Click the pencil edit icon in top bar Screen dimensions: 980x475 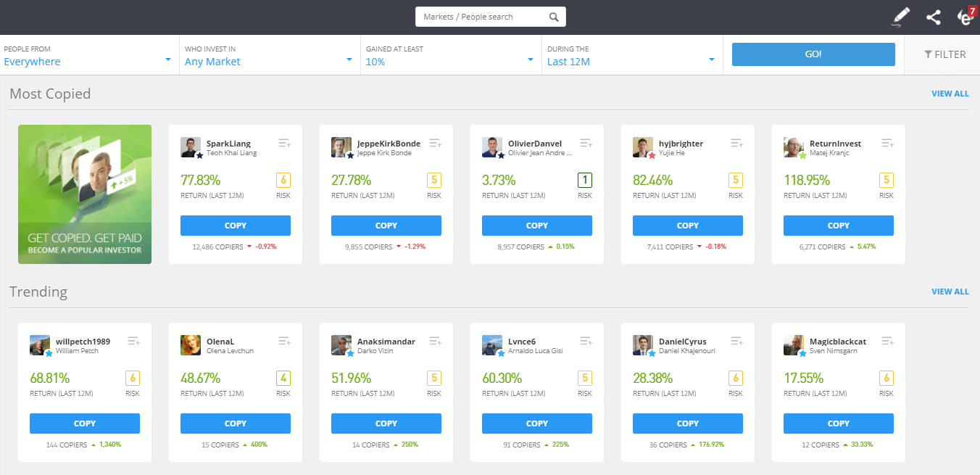(x=900, y=17)
